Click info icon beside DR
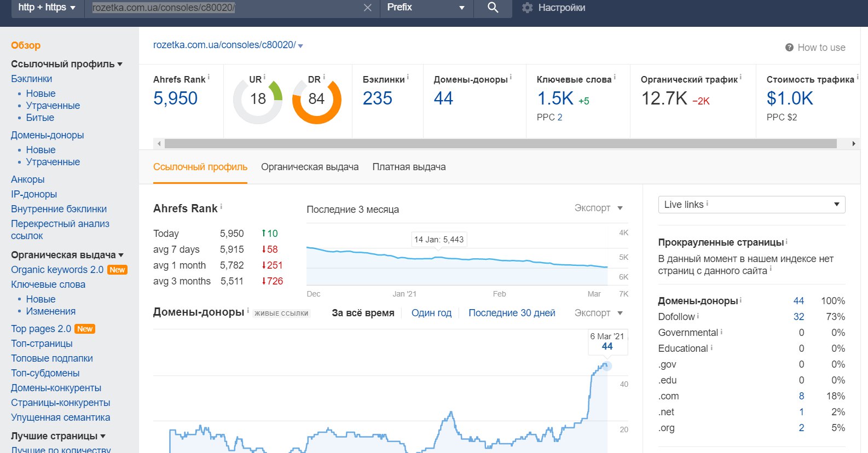 pyautogui.click(x=324, y=77)
